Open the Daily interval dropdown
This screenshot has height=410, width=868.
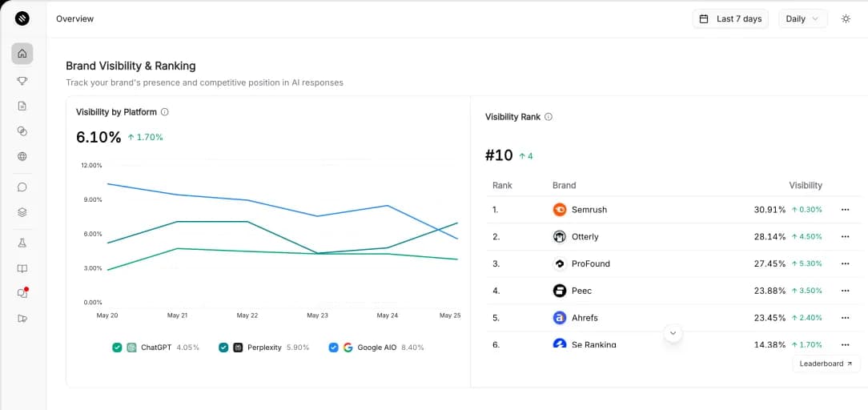click(x=802, y=18)
